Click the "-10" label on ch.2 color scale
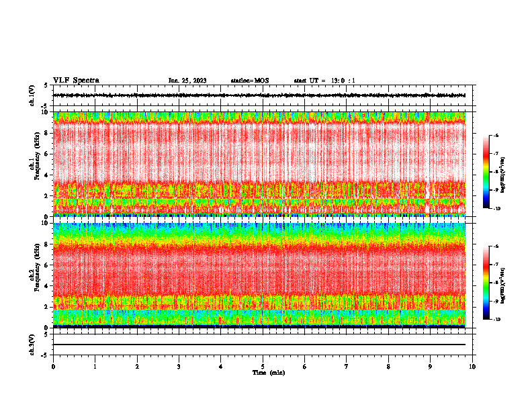 pyautogui.click(x=497, y=320)
